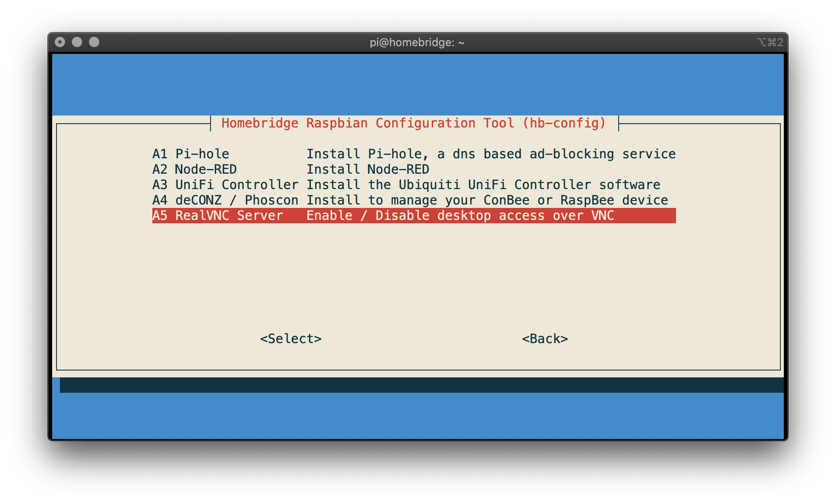The image size is (836, 504).
Task: Choose the A3 UniFi Controller entry
Action: pos(414,185)
